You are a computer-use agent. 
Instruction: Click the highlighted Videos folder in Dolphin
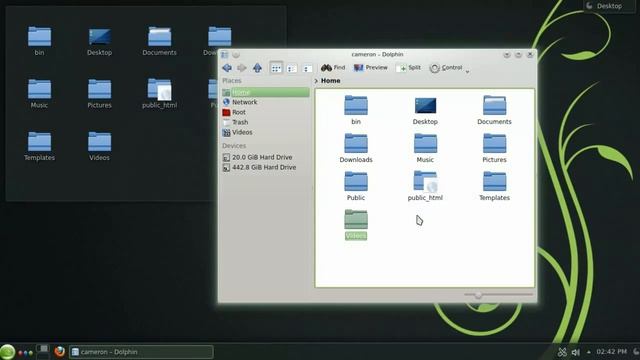click(356, 224)
